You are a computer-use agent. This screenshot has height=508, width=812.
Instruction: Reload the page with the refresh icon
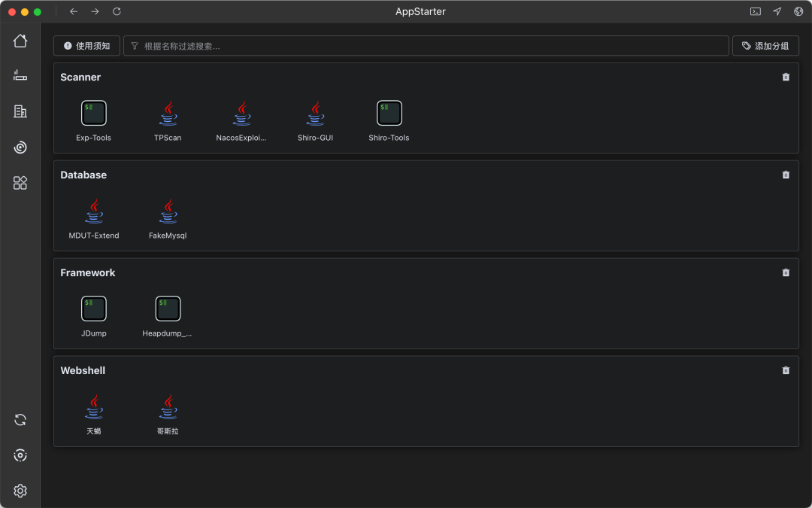click(x=117, y=11)
